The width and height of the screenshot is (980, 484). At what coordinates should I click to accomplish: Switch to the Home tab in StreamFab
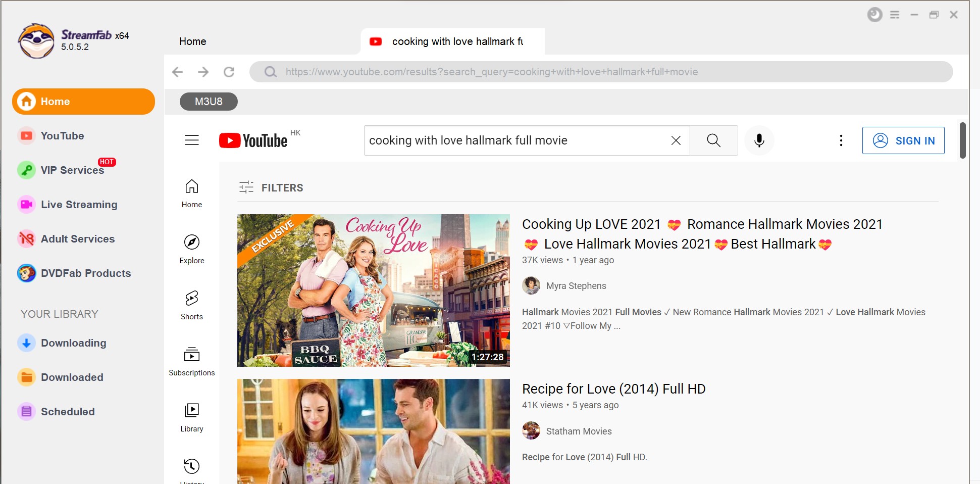click(192, 41)
